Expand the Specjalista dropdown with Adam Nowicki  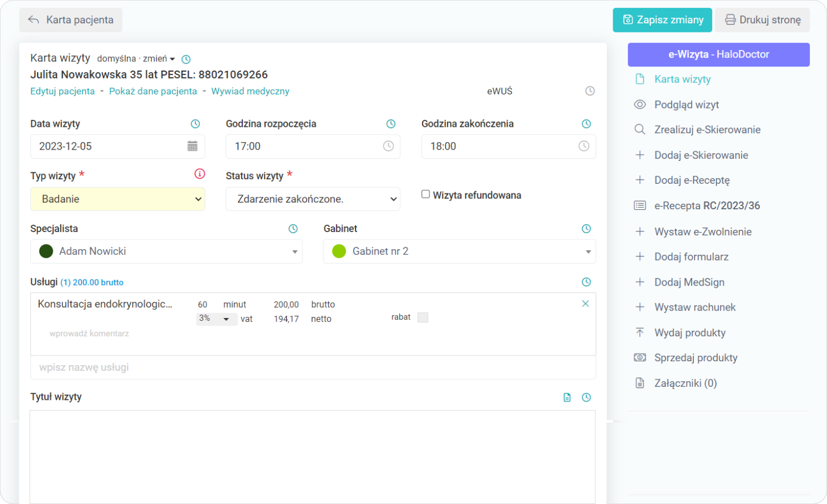tap(166, 251)
